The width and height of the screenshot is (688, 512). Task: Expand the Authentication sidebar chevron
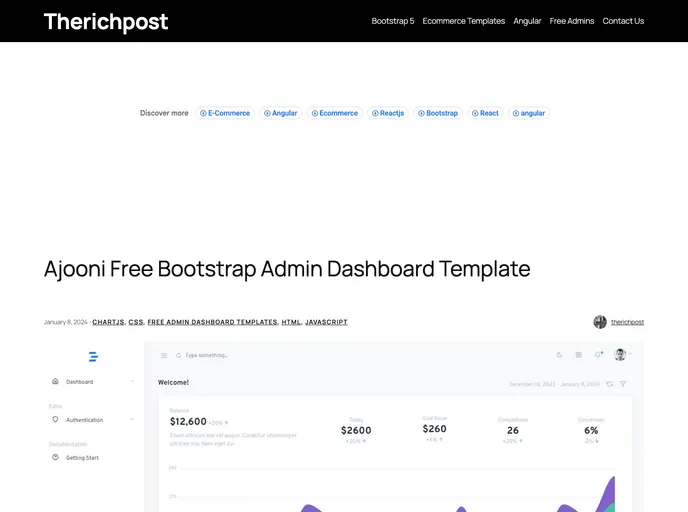click(x=132, y=420)
